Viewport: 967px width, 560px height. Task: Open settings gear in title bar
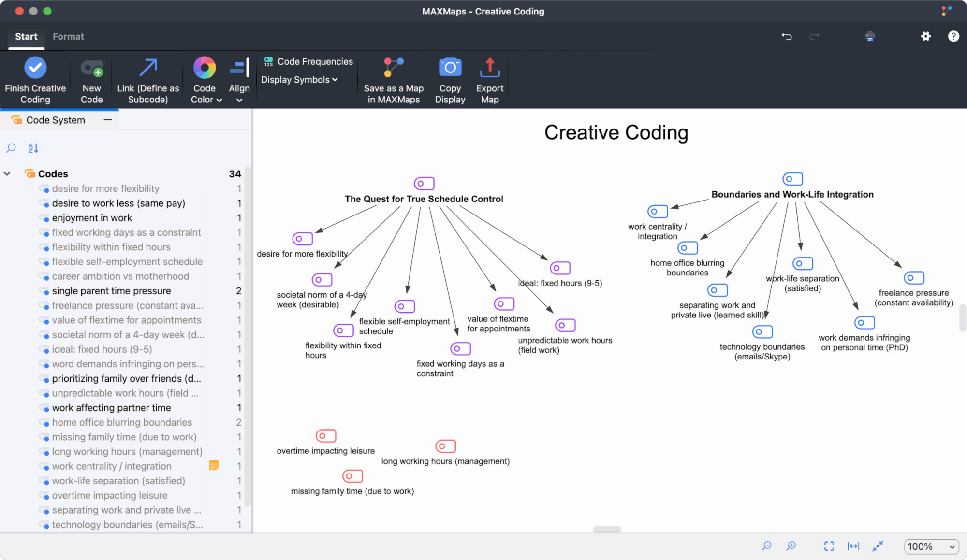925,36
